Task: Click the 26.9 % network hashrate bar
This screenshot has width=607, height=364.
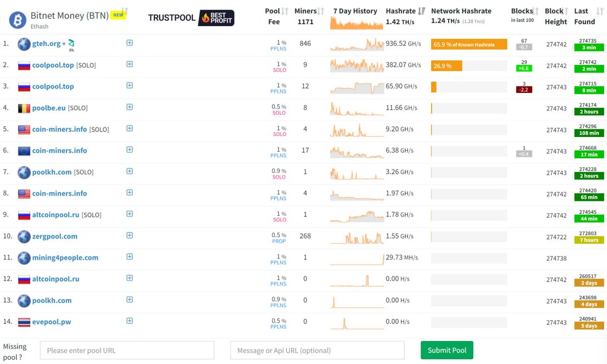Action: click(x=447, y=66)
